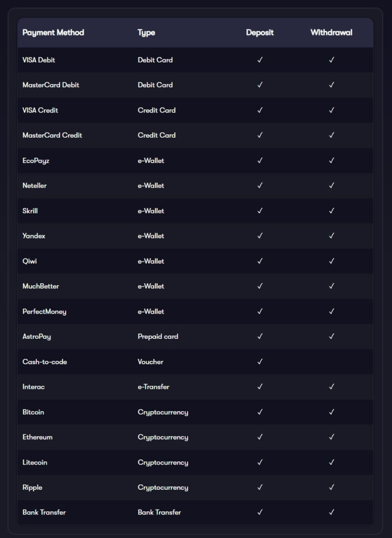Click the Ethereum row label
The height and width of the screenshot is (538, 392).
click(37, 437)
